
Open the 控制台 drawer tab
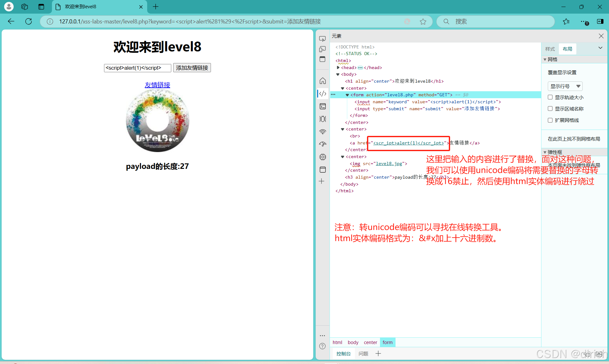tap(344, 354)
